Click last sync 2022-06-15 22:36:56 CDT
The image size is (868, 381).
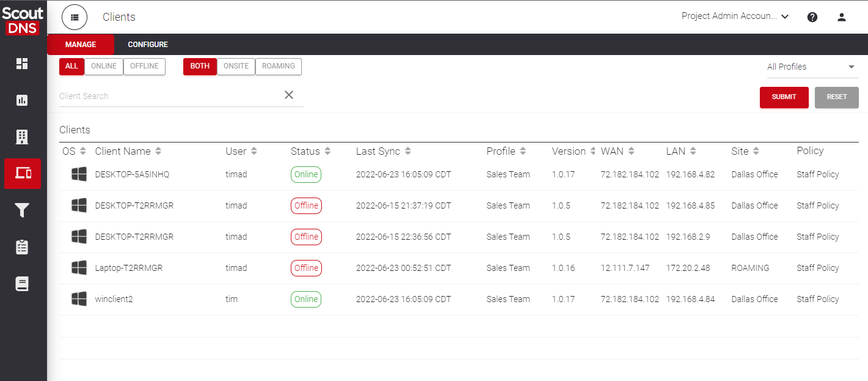(403, 237)
